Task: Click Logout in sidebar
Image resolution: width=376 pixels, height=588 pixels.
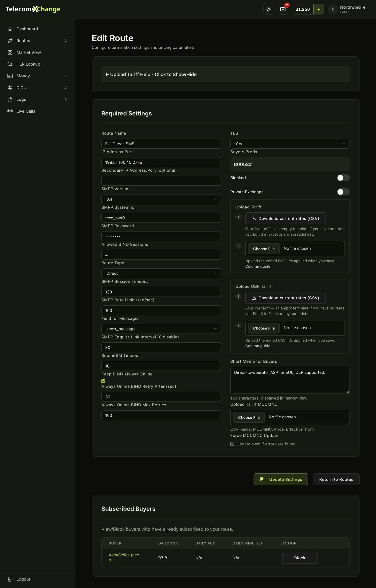Action: click(23, 579)
